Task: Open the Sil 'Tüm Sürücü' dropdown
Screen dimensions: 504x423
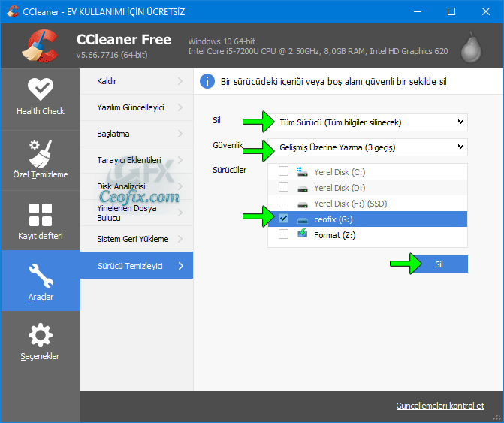Action: pos(367,122)
